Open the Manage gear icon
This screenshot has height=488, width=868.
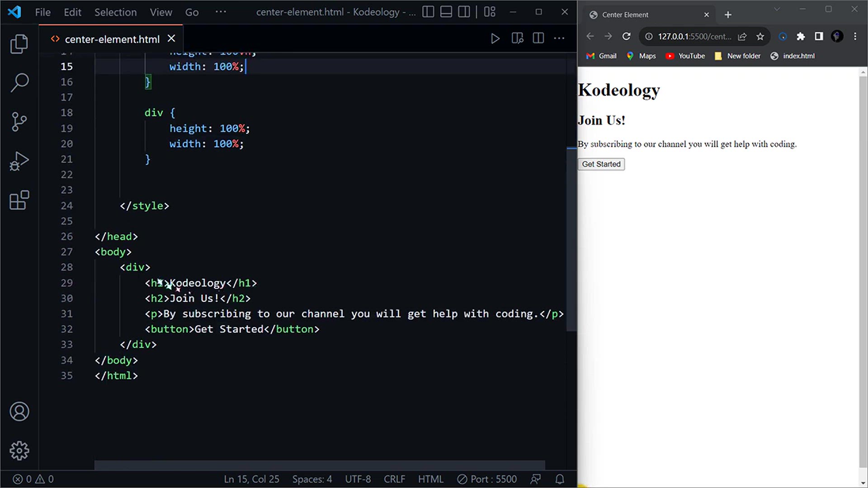pyautogui.click(x=19, y=450)
